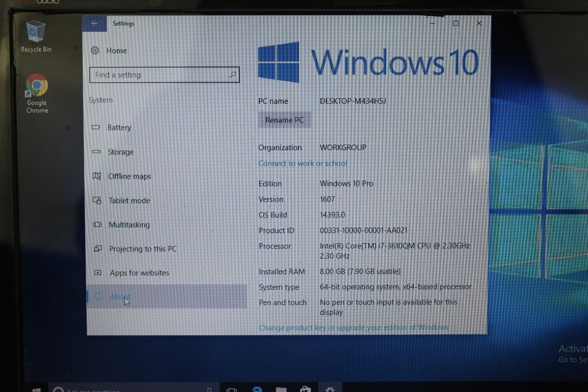Select PC name value DESKTOP-M434H5J

[353, 101]
